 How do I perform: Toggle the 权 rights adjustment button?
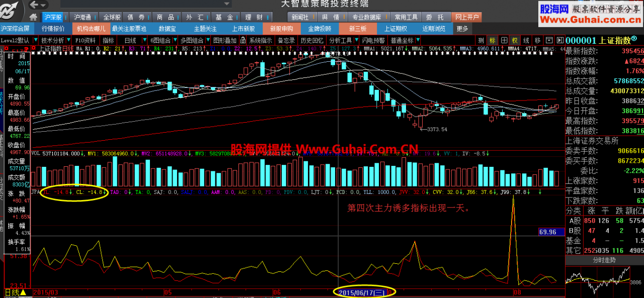click(x=515, y=40)
